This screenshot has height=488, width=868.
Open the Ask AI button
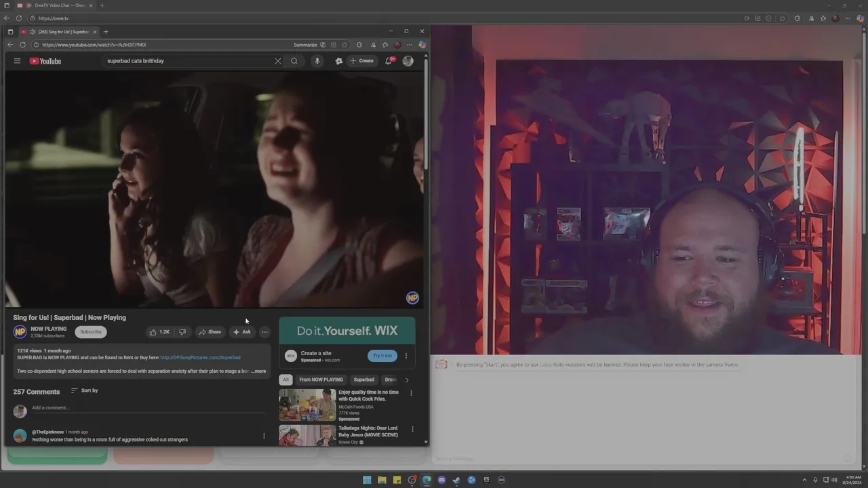point(242,332)
